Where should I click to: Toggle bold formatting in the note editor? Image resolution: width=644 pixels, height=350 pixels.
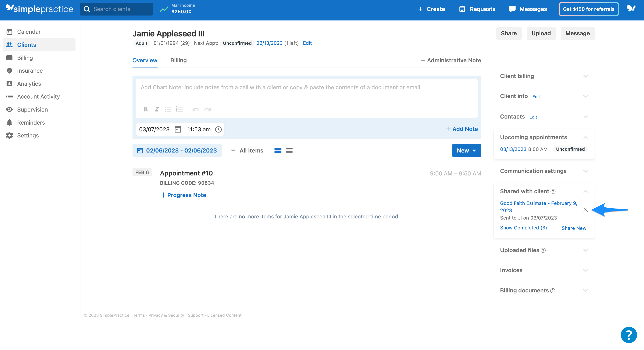[x=146, y=109]
